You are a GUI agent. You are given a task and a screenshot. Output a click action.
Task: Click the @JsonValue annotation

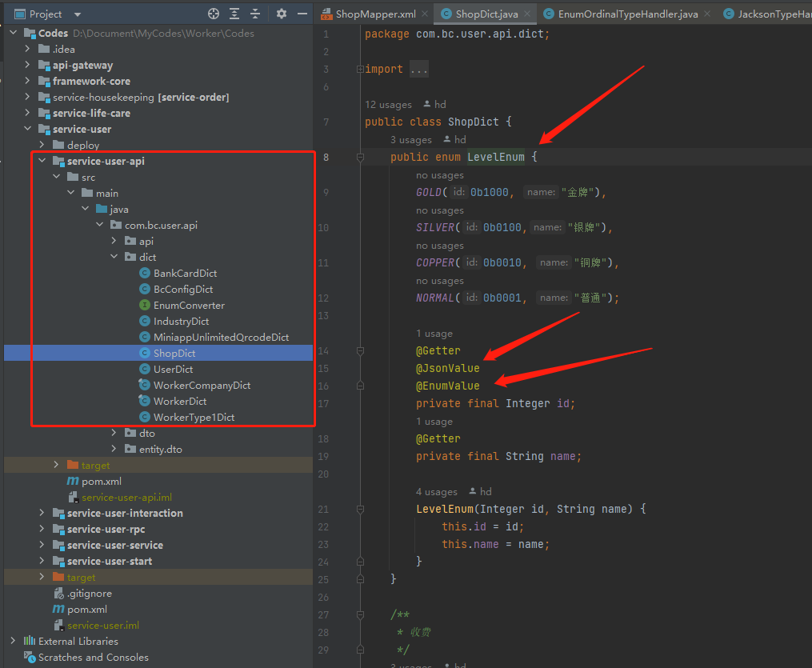447,368
